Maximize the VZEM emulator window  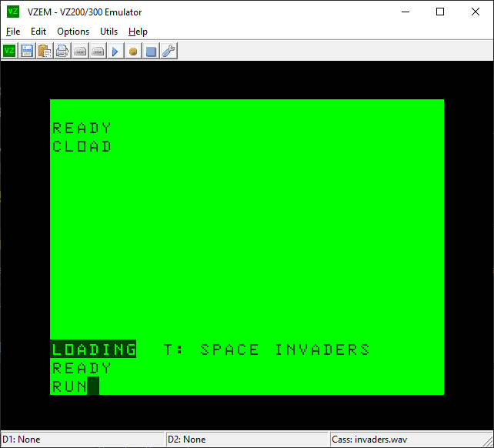click(440, 12)
